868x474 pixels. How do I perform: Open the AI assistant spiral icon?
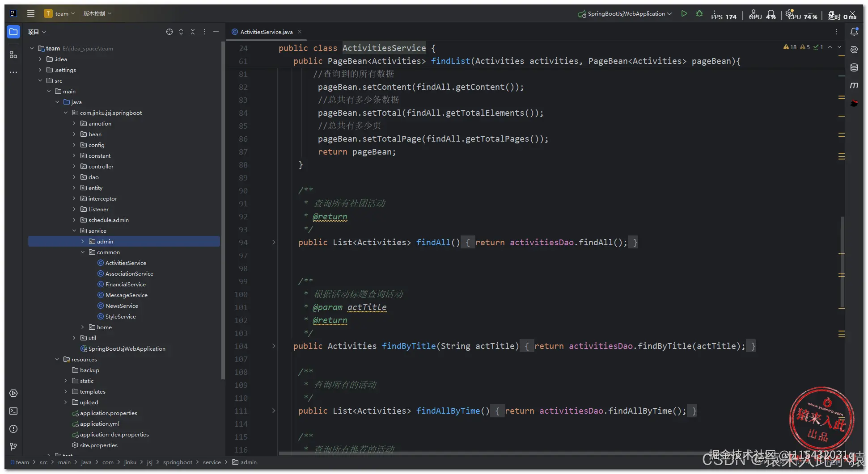tap(854, 50)
